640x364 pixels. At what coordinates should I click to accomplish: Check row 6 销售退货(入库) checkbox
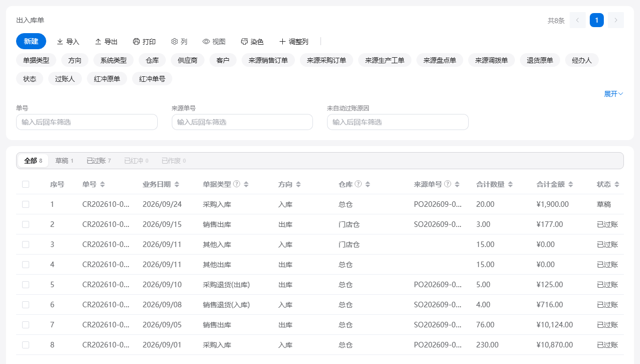point(26,305)
